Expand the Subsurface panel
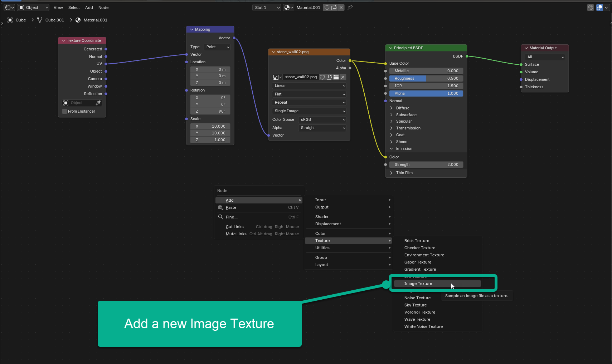Image resolution: width=612 pixels, height=364 pixels. coord(391,115)
